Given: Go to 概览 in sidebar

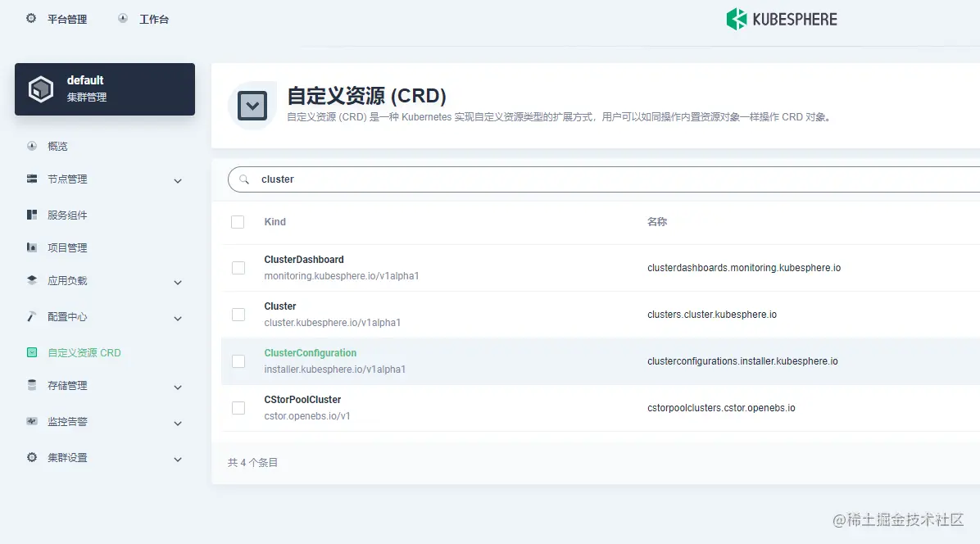Looking at the screenshot, I should coord(57,146).
